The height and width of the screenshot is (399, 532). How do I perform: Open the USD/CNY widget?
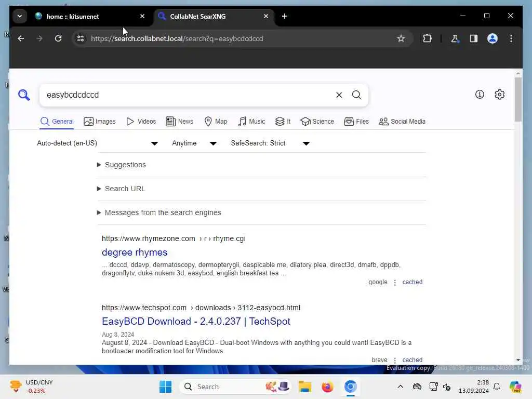(31, 387)
